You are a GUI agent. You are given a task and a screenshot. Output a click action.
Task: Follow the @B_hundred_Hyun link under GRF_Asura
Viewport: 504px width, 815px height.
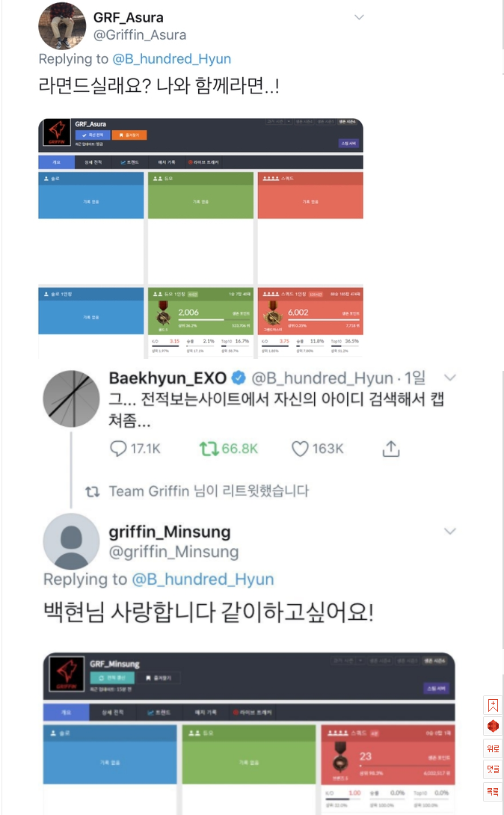pyautogui.click(x=171, y=59)
